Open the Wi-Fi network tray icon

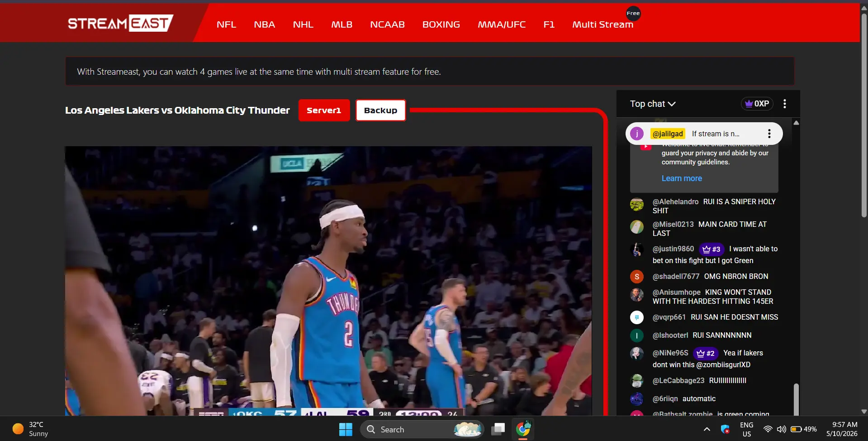[x=768, y=429]
